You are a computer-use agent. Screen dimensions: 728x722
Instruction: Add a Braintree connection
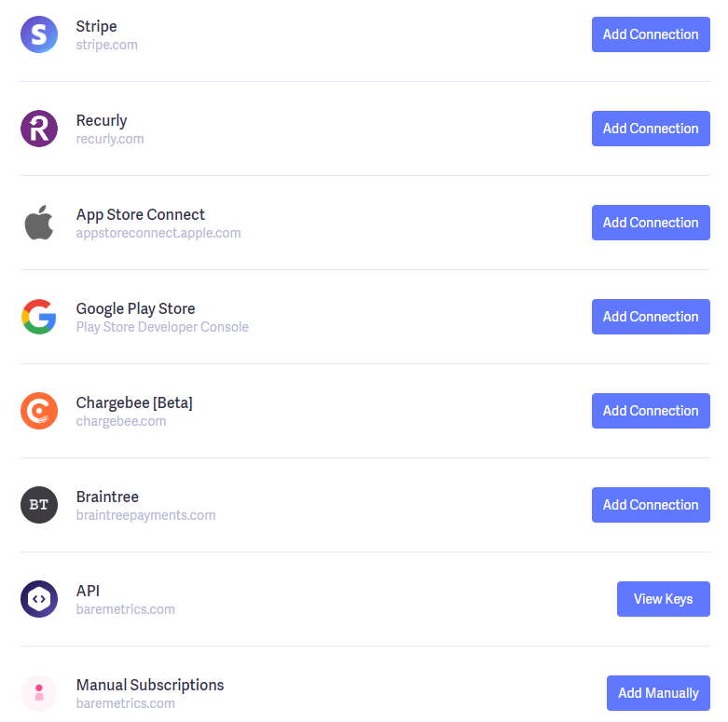click(651, 505)
